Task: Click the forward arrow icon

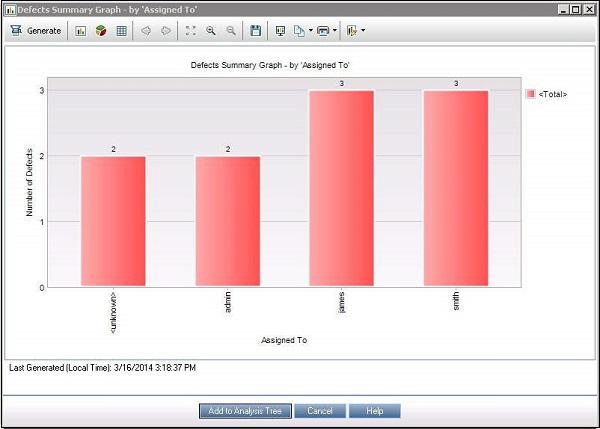Action: click(166, 31)
